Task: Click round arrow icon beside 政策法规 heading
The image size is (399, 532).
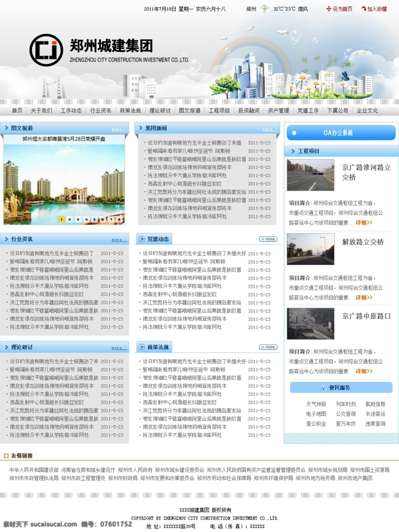Action: tap(142, 347)
